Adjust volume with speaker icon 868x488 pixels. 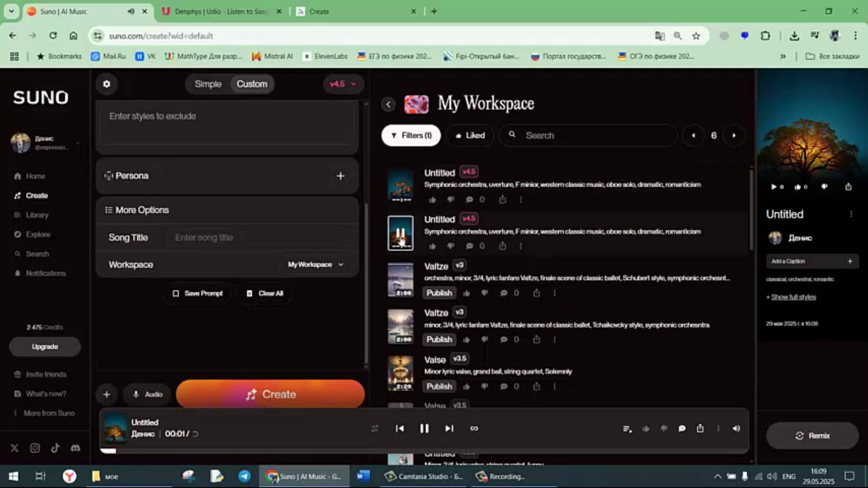[x=736, y=428]
